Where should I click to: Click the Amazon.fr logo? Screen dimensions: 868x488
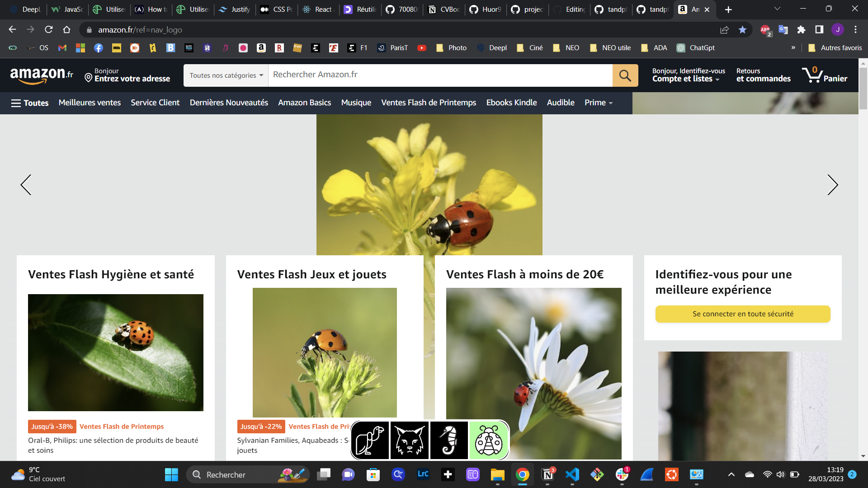tap(42, 75)
